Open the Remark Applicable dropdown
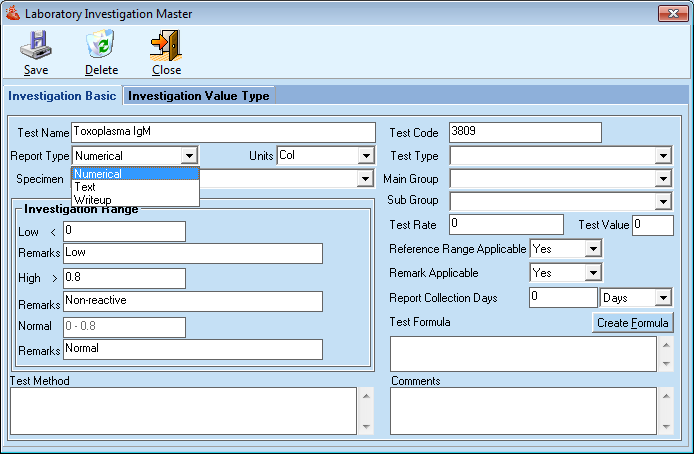694x454 pixels. (x=592, y=272)
